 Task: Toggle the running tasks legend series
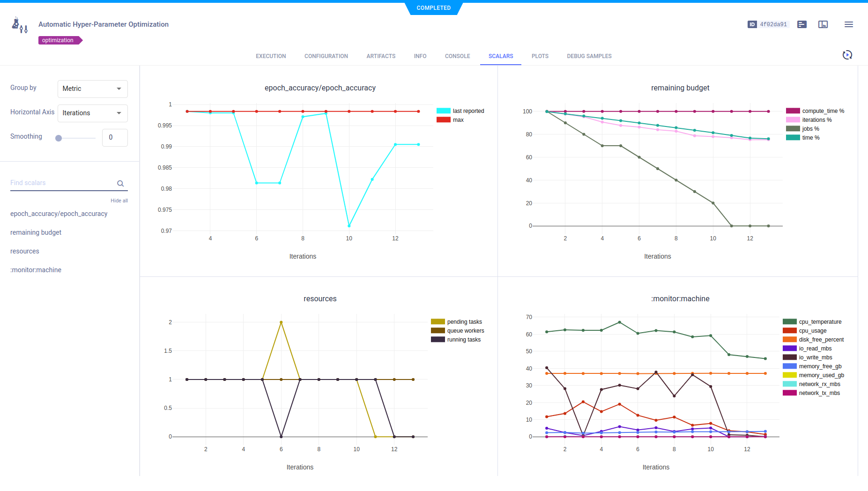coord(456,340)
